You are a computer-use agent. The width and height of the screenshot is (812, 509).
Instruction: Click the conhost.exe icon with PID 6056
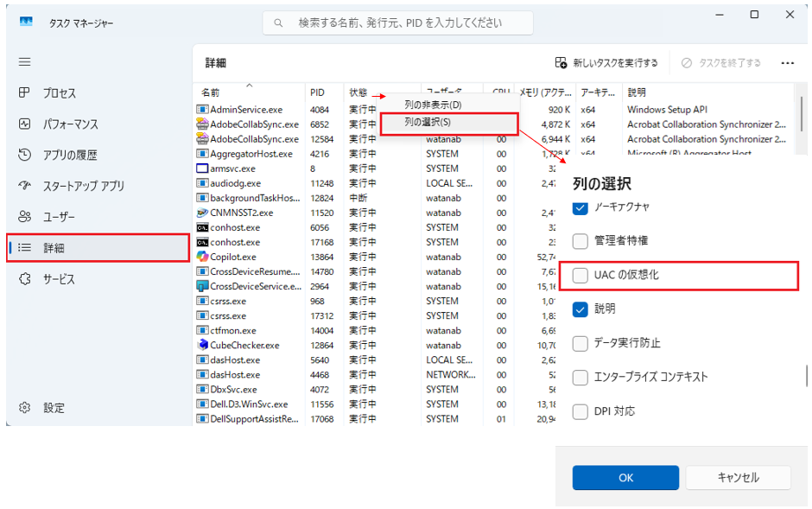point(202,227)
